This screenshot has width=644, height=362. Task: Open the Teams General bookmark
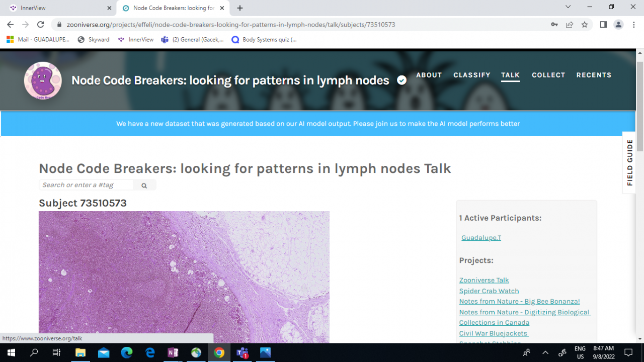[x=193, y=40]
